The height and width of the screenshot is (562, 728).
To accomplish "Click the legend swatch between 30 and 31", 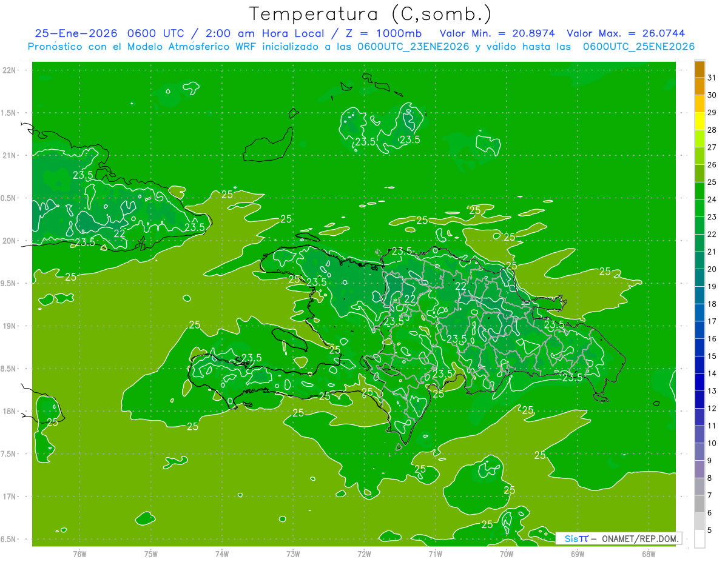I will coord(699,87).
